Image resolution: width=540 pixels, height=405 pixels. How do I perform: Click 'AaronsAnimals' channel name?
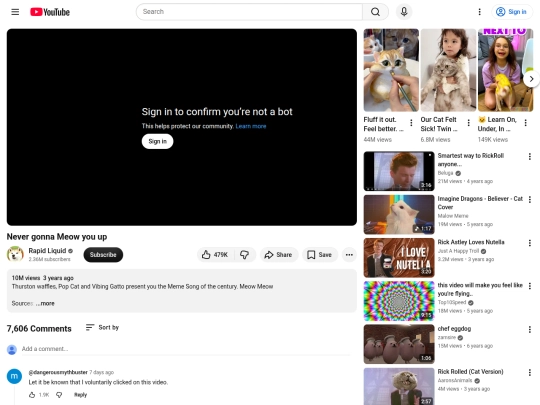455,380
